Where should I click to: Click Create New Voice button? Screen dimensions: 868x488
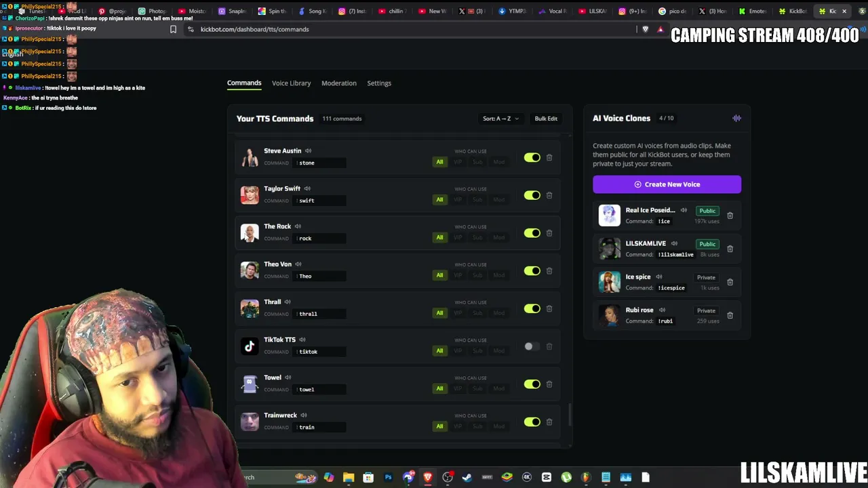coord(667,184)
